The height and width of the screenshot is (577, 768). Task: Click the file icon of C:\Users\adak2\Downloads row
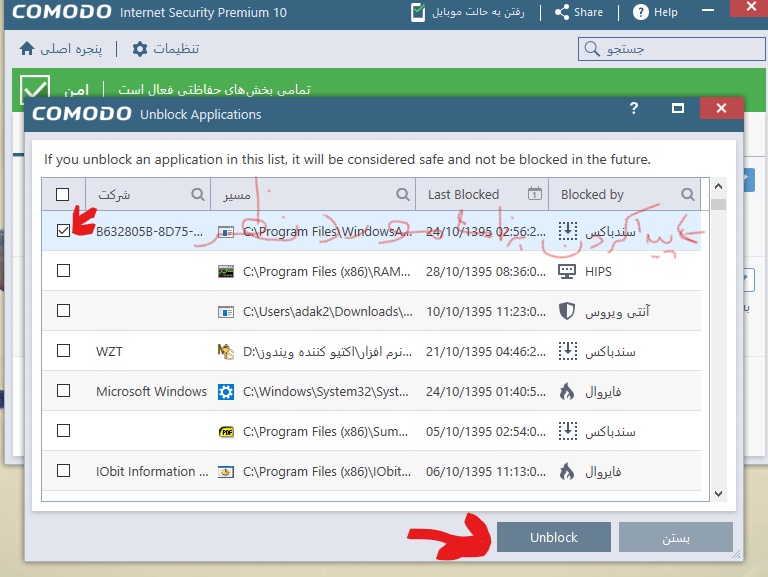(226, 312)
